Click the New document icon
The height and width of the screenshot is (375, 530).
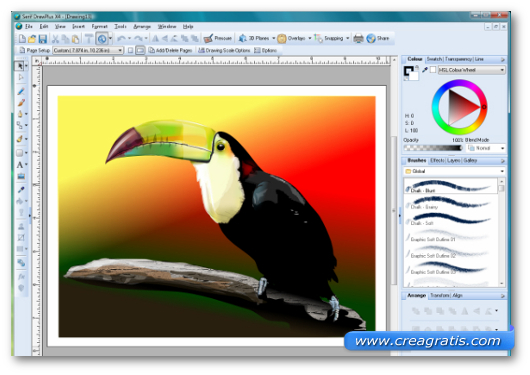(22, 39)
